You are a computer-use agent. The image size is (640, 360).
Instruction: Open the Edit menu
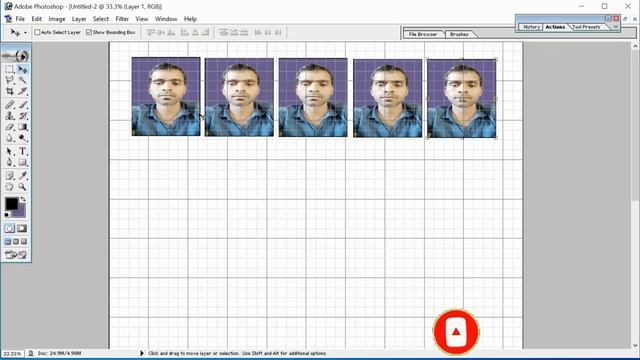(36, 19)
